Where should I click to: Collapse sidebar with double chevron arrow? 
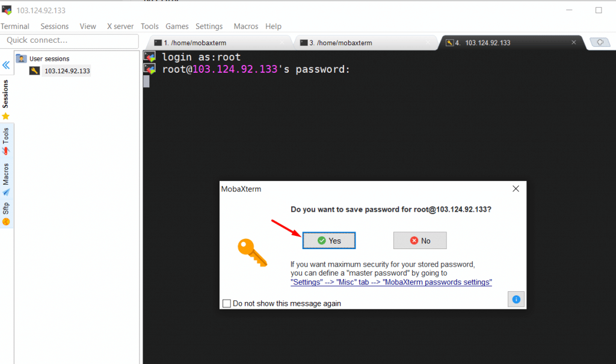(6, 65)
